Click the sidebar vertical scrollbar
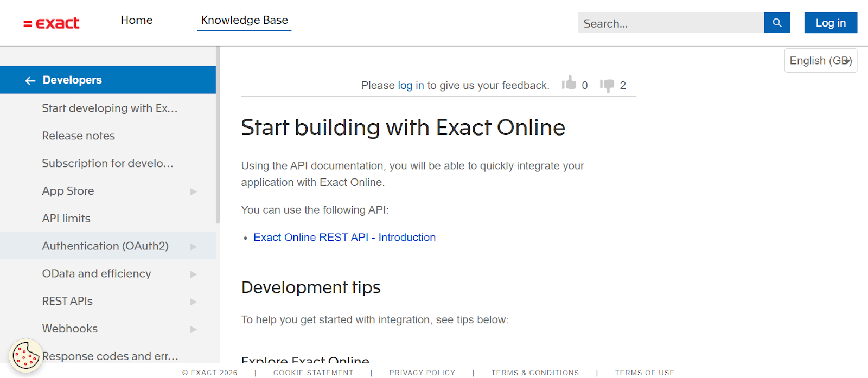 click(218, 136)
